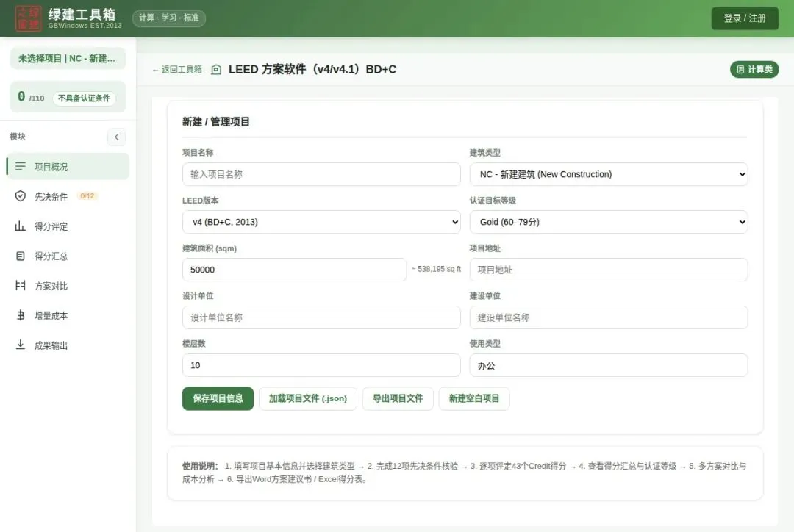This screenshot has width=794, height=532.
Task: Open the 建筑类型 dropdown
Action: point(608,174)
